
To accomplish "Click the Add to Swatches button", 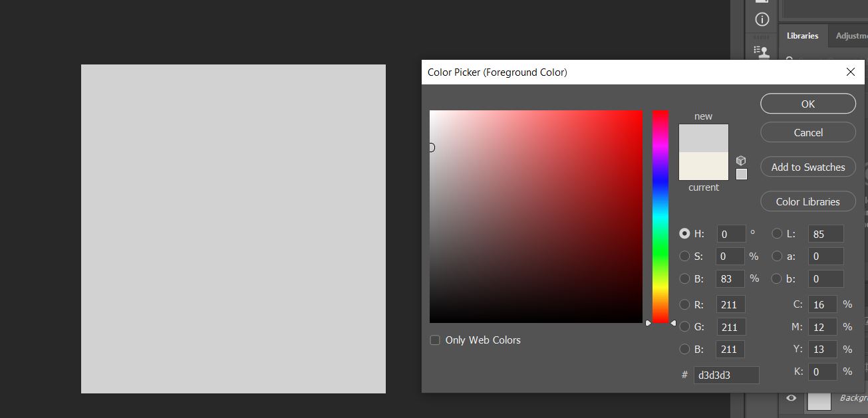I will click(x=807, y=167).
